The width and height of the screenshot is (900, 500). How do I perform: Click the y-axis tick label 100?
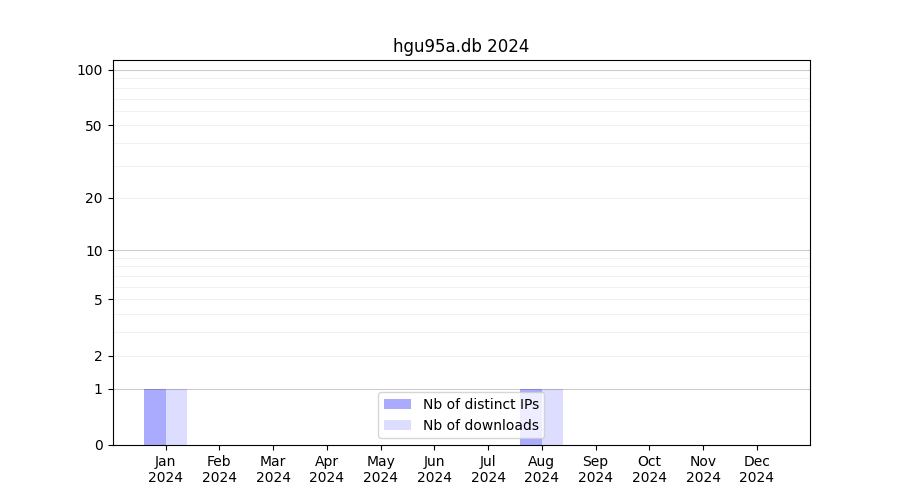pos(90,70)
